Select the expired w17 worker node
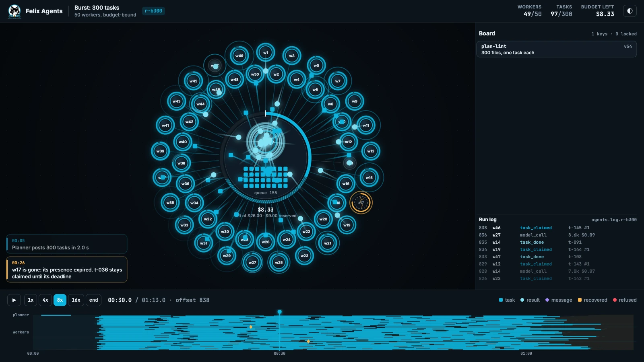Image resolution: width=644 pixels, height=362 pixels. click(361, 203)
